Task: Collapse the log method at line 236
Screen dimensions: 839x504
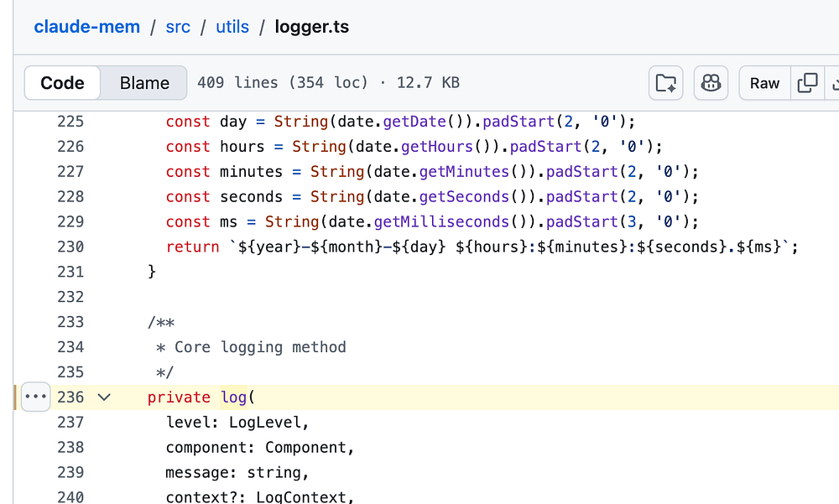Action: 104,397
